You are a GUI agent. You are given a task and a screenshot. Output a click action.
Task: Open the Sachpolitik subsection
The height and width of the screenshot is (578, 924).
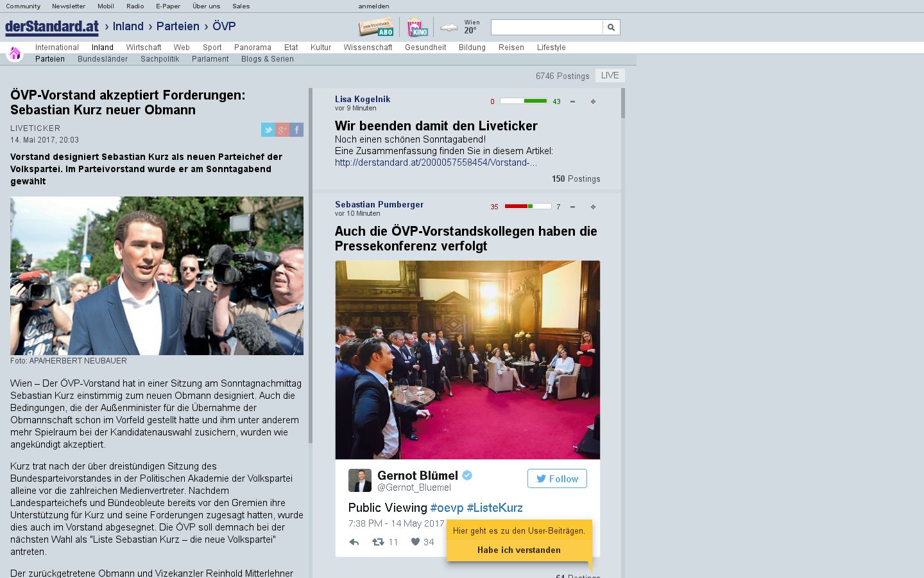click(160, 59)
